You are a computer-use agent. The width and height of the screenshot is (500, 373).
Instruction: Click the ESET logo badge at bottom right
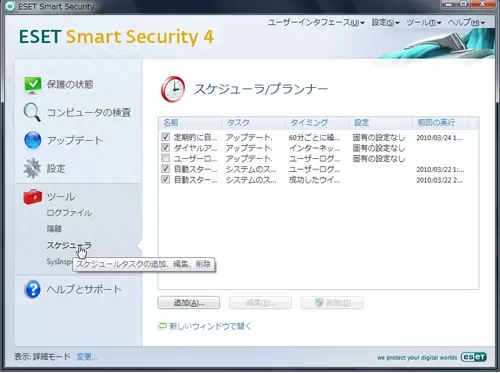[x=473, y=357]
